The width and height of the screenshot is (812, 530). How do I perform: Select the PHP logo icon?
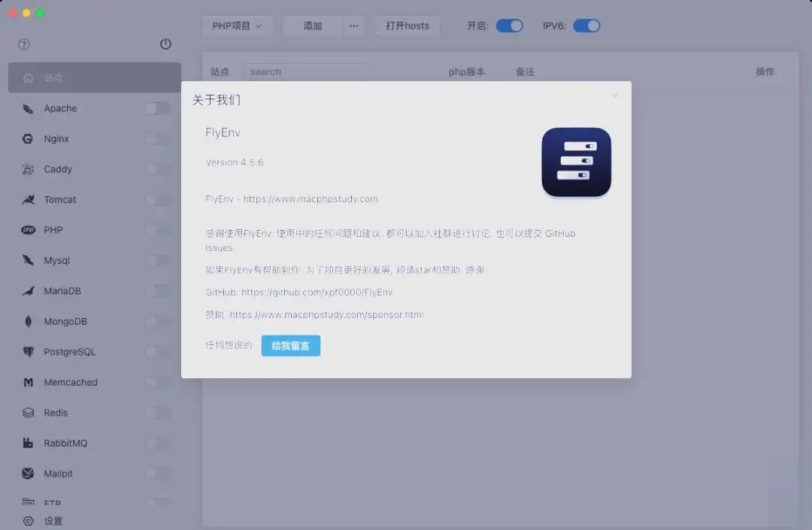[28, 230]
